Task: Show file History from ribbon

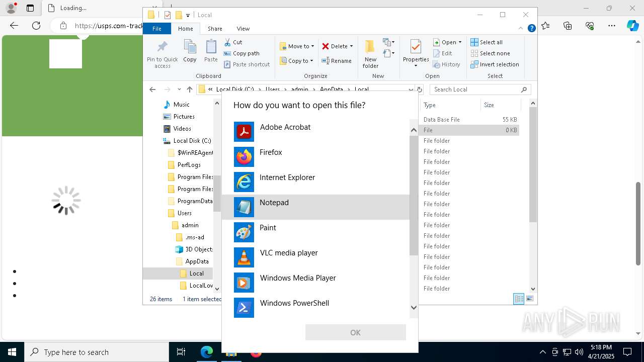Action: (446, 64)
